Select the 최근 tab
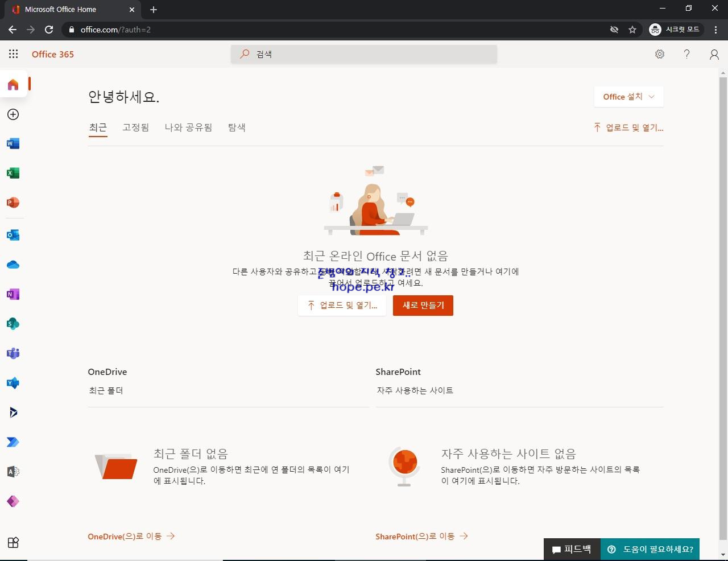This screenshot has width=728, height=561. 98,127
